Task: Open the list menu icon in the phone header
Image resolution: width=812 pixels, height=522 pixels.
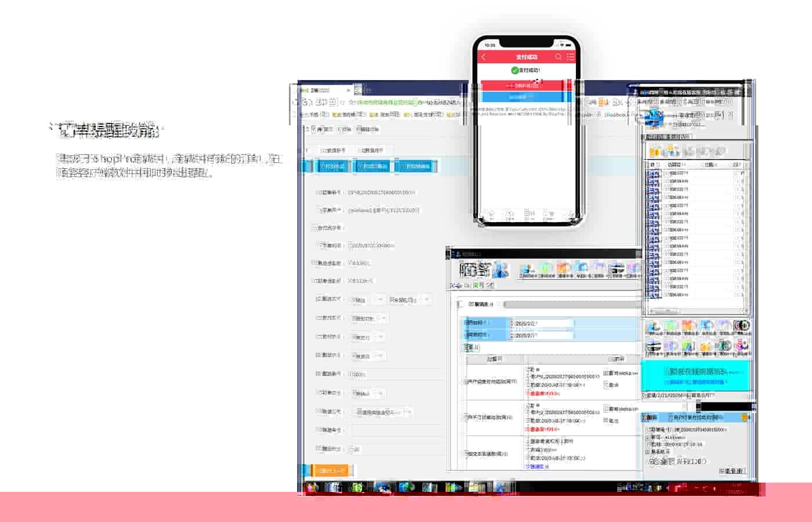Action: (570, 57)
